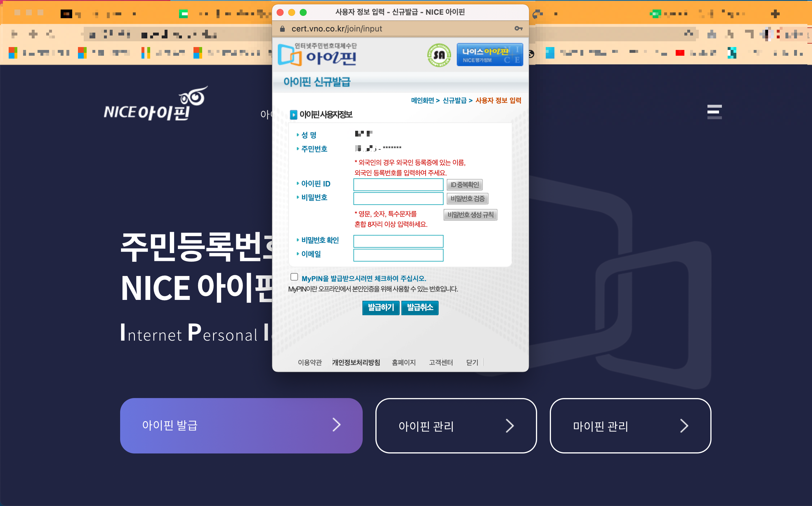Close the popup window with the red button

280,12
